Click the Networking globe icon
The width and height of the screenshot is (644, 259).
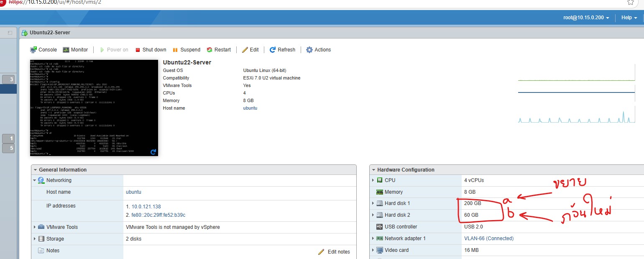pyautogui.click(x=41, y=180)
